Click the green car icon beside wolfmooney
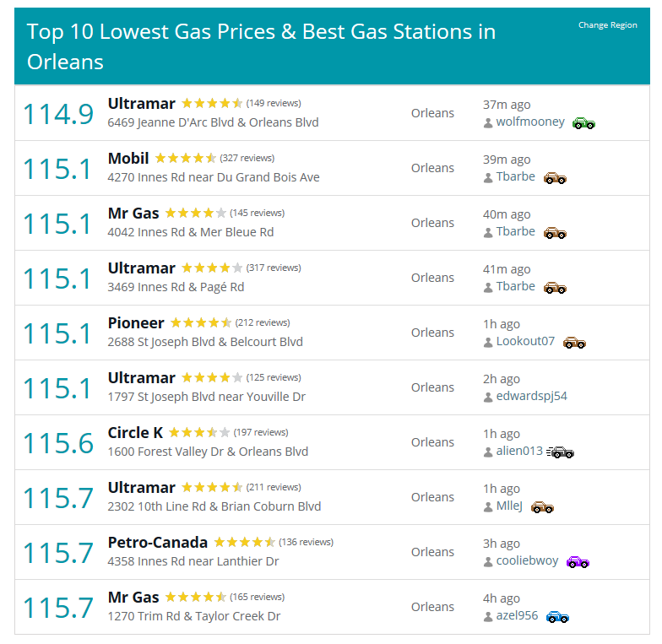 [583, 122]
